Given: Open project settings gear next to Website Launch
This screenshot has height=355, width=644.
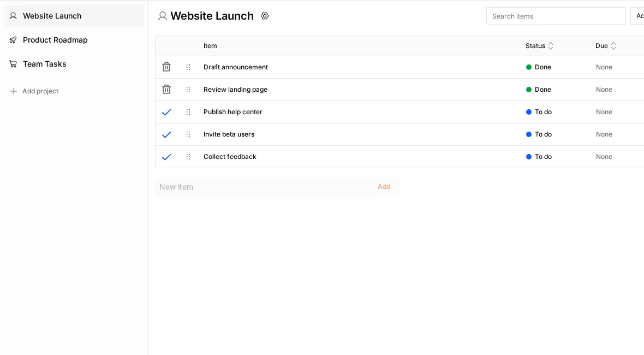Looking at the screenshot, I should 265,16.
